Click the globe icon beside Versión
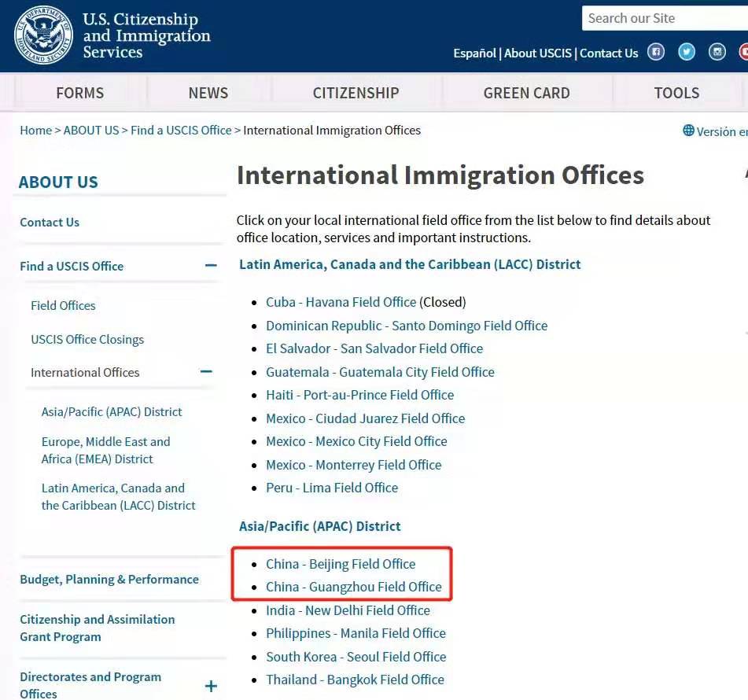The image size is (748, 700). pos(688,131)
